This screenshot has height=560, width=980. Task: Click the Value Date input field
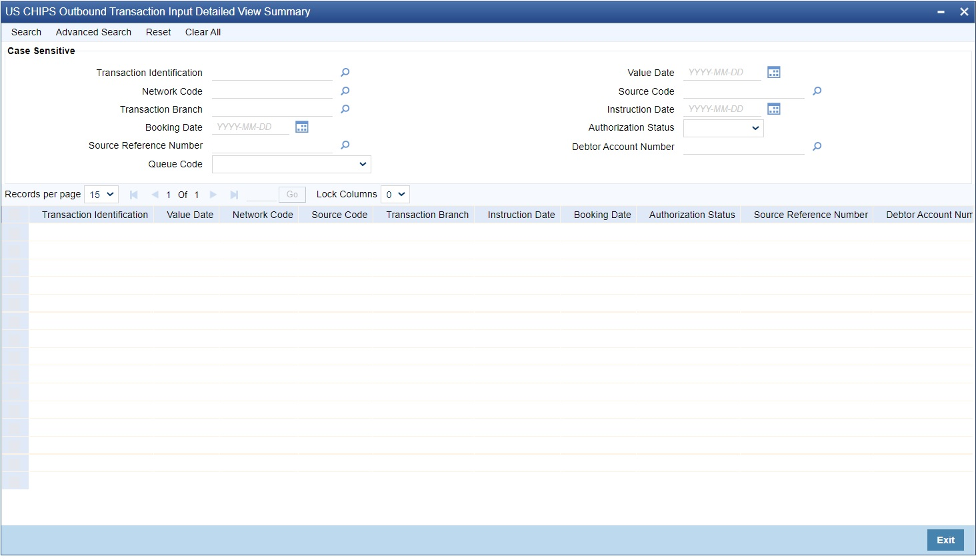click(x=722, y=73)
